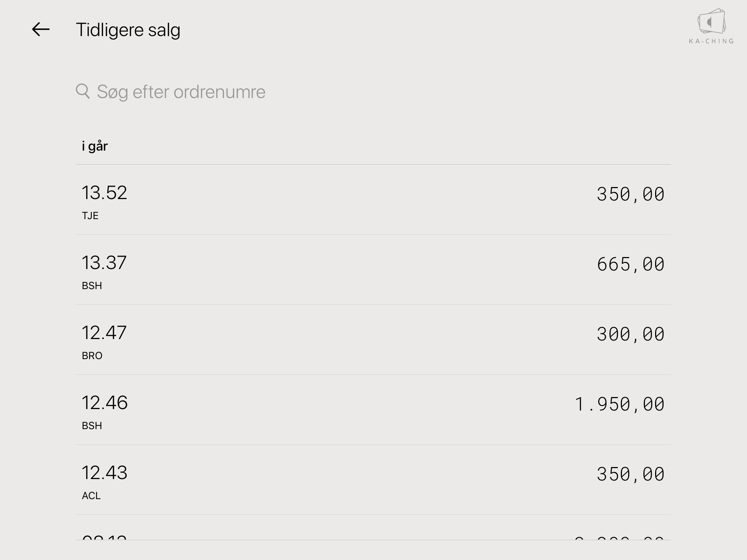Tap the BSH initials under 12.46
This screenshot has height=560, width=747.
coord(92,425)
